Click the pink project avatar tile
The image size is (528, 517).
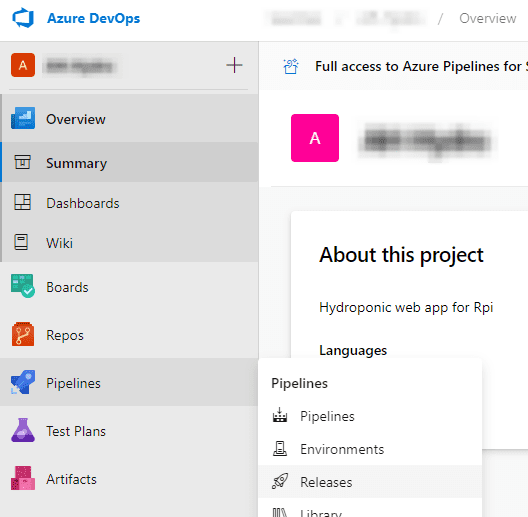[315, 138]
